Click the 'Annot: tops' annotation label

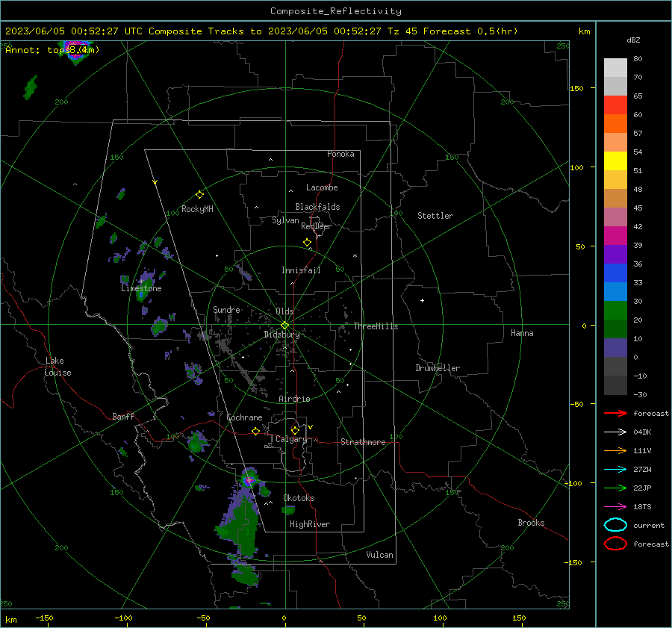point(52,50)
